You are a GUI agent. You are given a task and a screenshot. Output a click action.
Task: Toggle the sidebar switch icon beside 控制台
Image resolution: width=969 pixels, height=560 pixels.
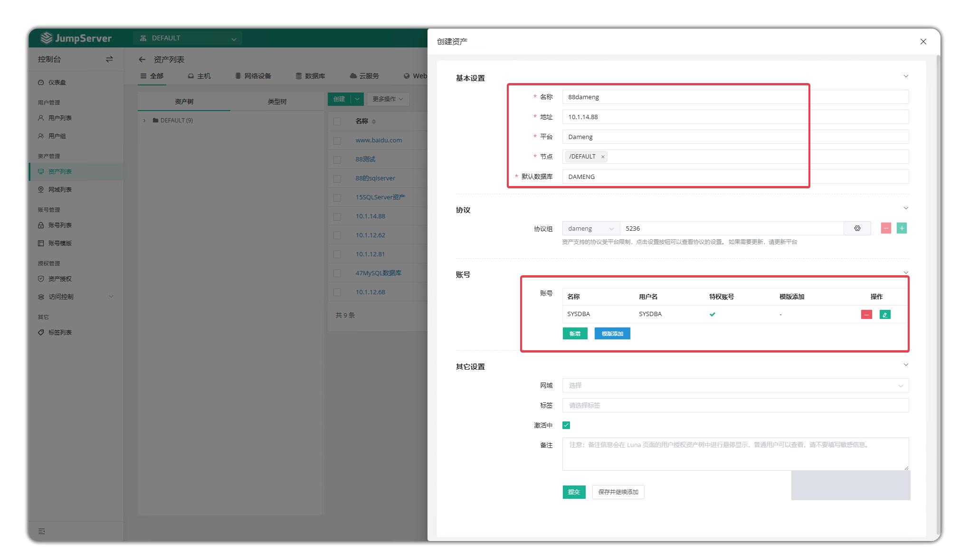[x=109, y=59]
